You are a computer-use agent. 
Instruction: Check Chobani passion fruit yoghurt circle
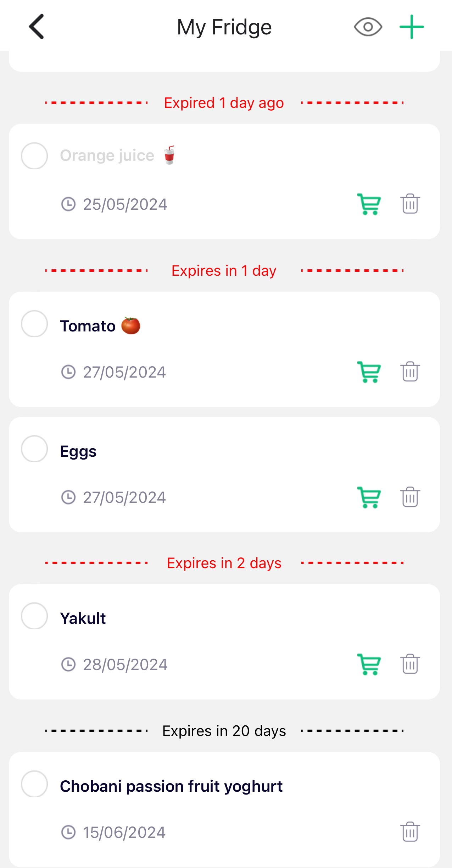point(34,784)
